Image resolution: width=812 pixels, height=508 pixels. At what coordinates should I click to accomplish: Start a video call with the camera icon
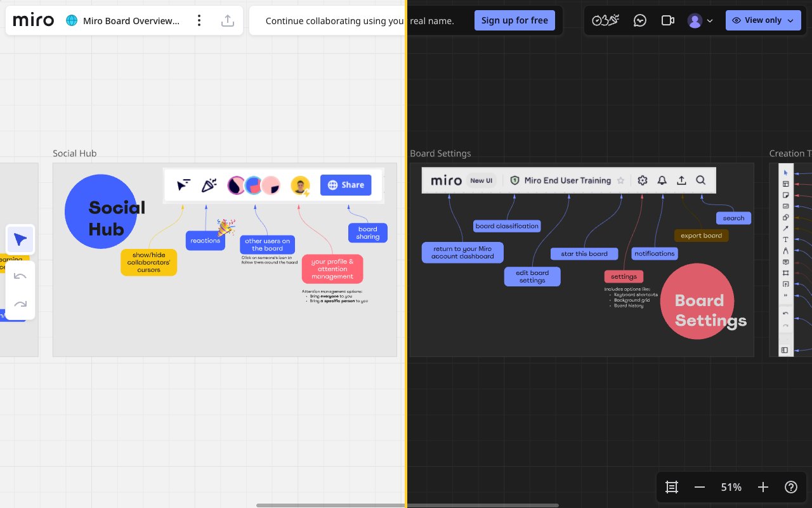point(667,21)
